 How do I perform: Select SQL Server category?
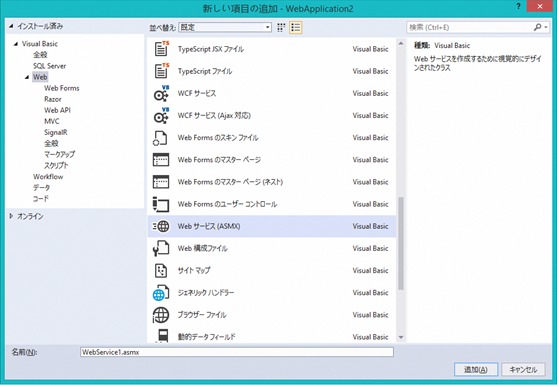pyautogui.click(x=50, y=66)
